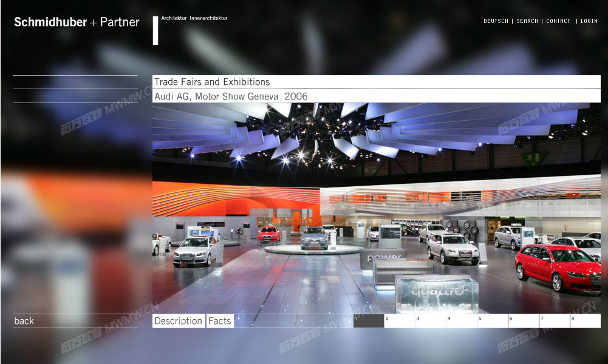Screen dimensions: 608x364
Task: Select image number 3 in the pager
Action: coord(431,321)
